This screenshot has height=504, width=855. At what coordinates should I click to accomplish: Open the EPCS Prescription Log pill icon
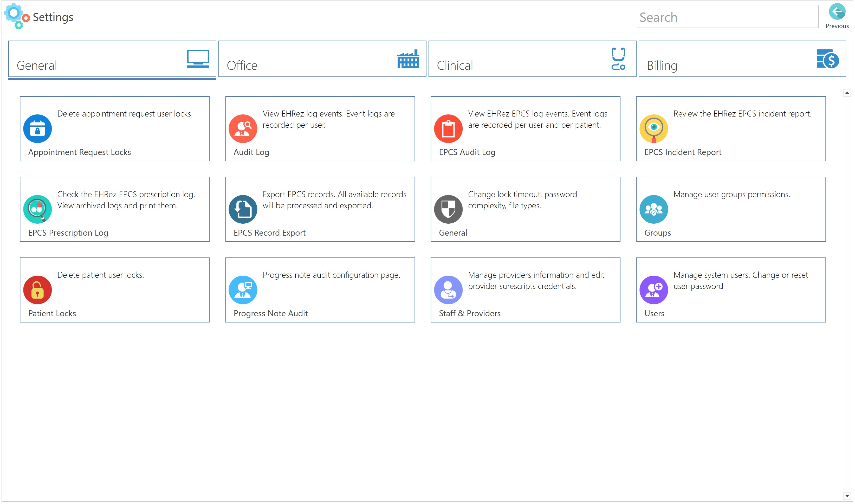pyautogui.click(x=37, y=209)
